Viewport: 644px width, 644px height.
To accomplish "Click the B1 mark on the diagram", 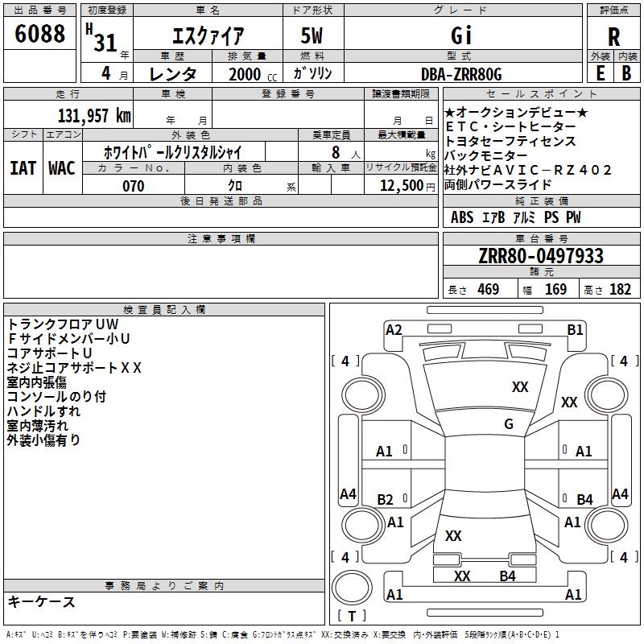I will (576, 330).
